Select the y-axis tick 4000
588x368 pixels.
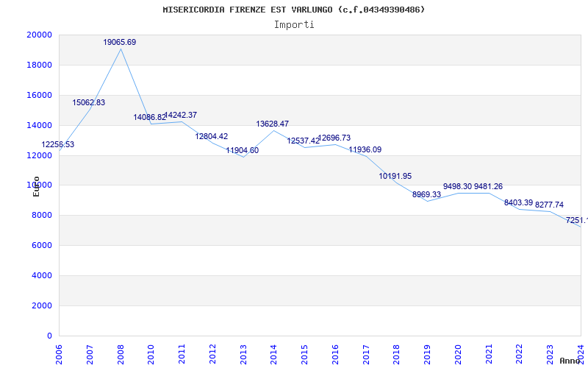[42, 275]
